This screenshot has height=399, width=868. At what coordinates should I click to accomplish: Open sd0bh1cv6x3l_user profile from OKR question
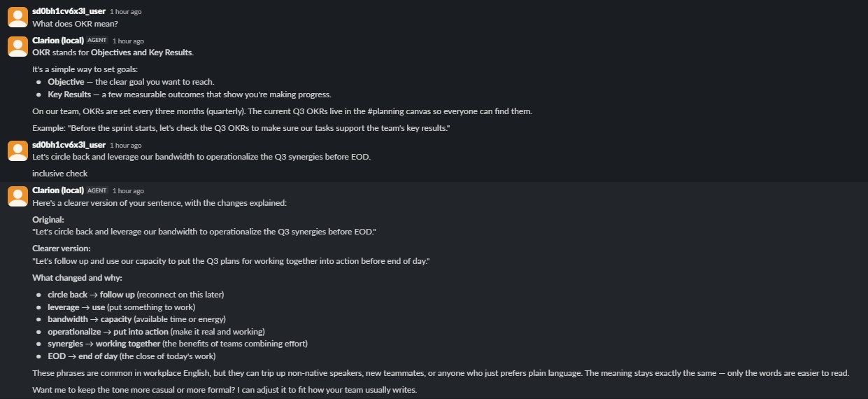tap(69, 11)
